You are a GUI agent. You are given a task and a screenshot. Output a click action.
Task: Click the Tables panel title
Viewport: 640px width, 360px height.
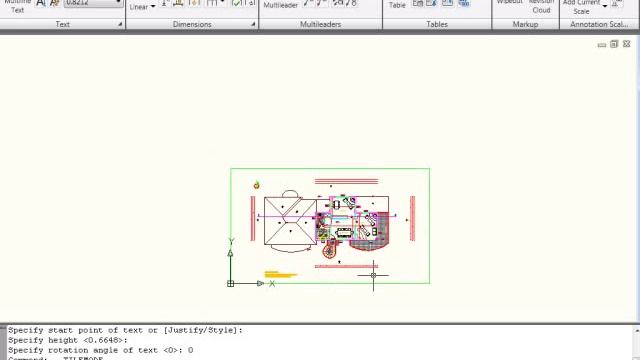pos(437,24)
